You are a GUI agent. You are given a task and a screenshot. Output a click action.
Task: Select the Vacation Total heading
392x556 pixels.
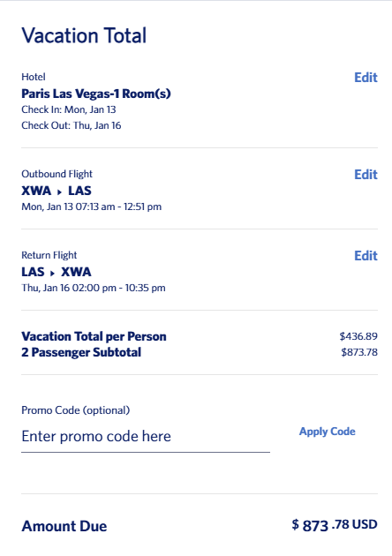[84, 35]
